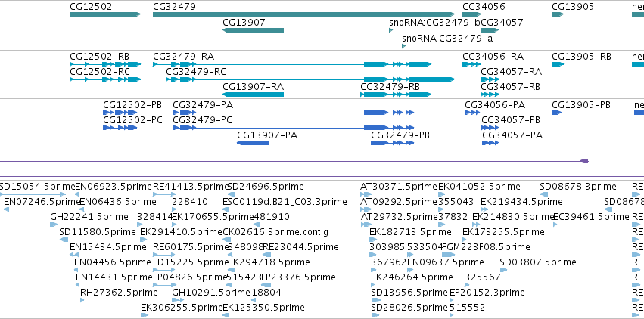Click the CG12502-PC protein label
The image size is (644, 319).
pos(132,119)
